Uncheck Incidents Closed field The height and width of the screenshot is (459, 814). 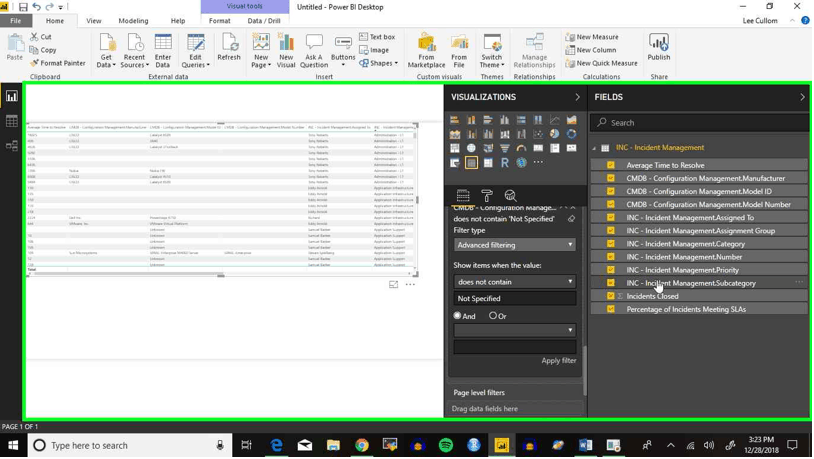[610, 296]
